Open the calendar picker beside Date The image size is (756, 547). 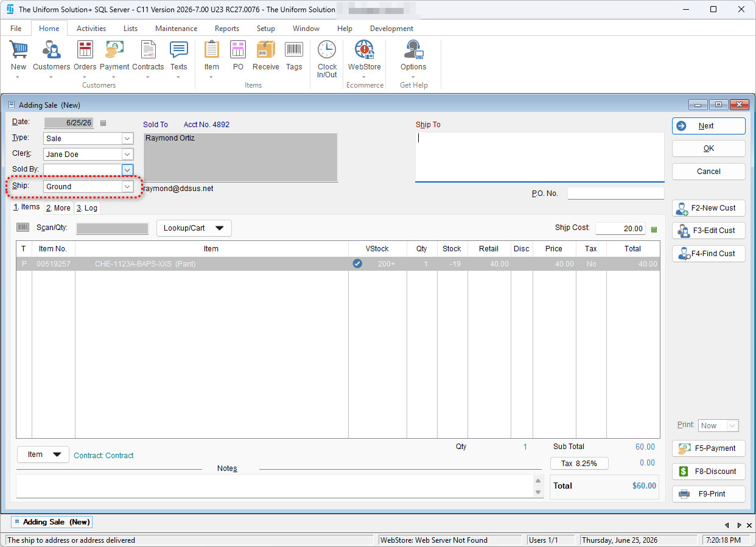(103, 123)
